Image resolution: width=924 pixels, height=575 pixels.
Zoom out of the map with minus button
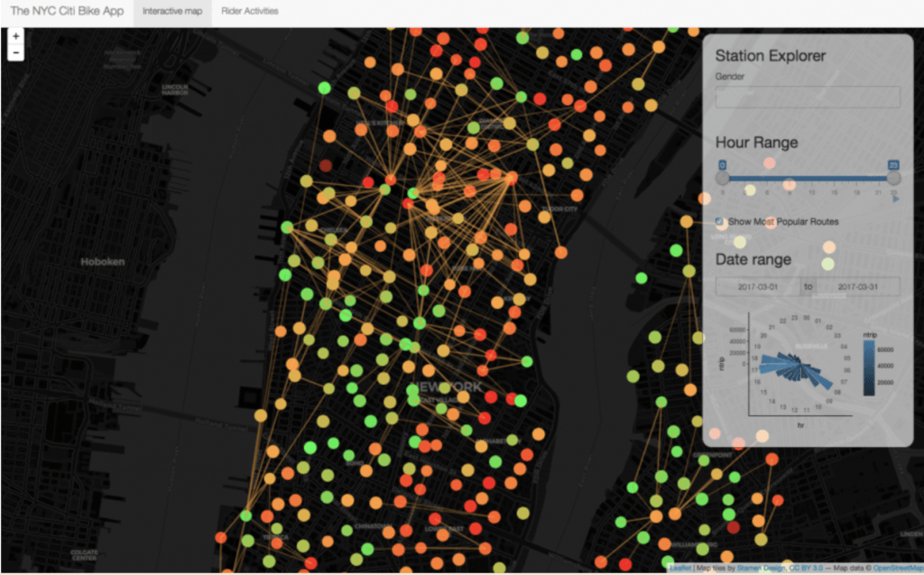16,52
